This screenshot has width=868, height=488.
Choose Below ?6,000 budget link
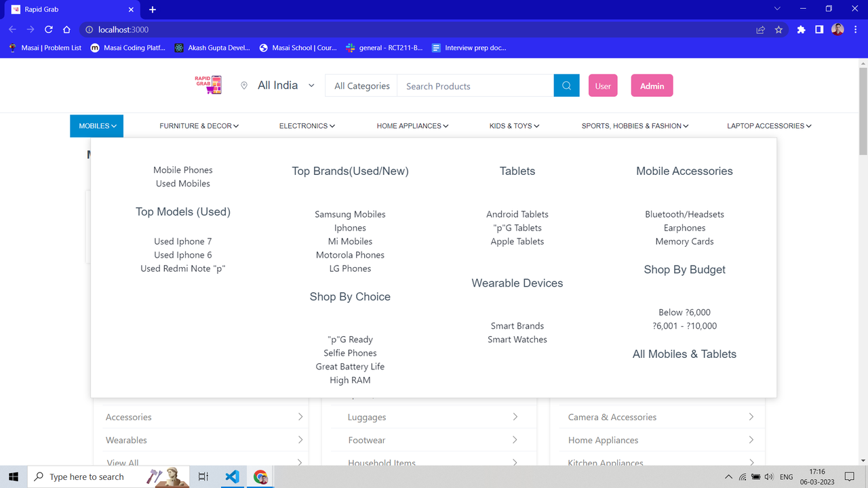click(x=684, y=312)
